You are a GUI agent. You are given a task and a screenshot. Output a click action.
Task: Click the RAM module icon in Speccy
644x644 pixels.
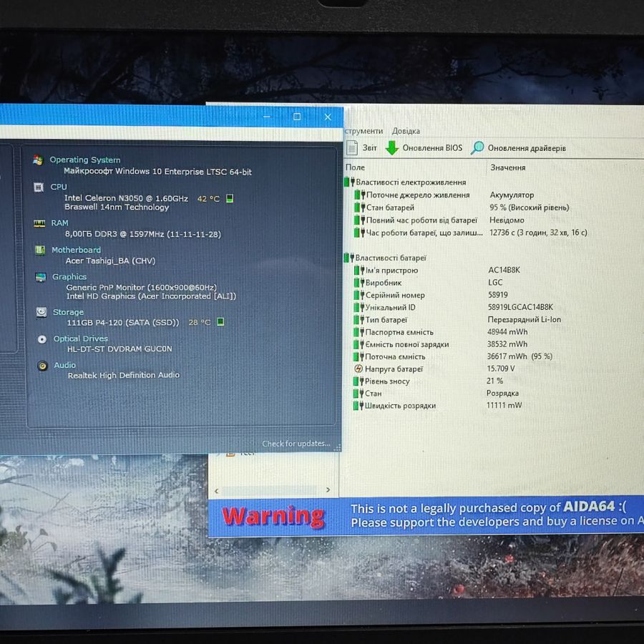tap(39, 223)
